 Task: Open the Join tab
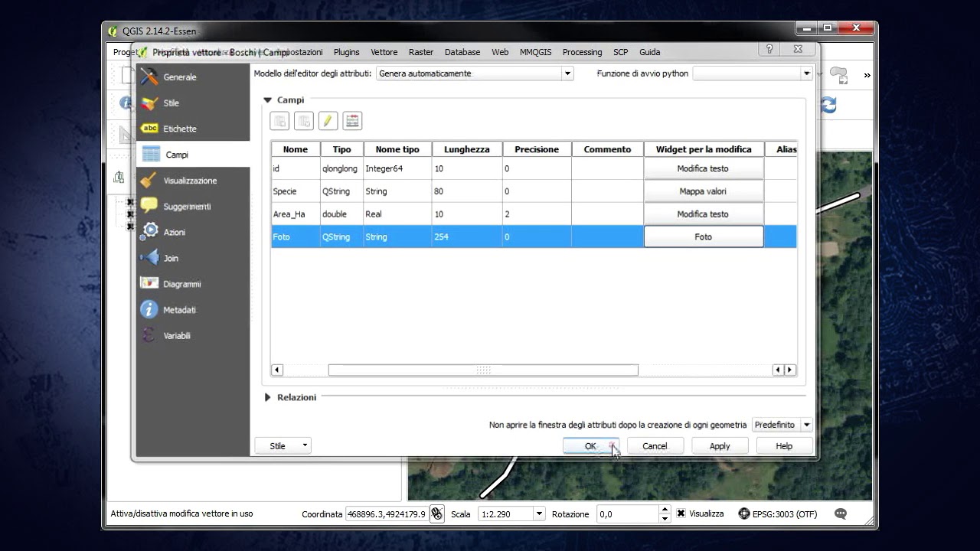193,258
